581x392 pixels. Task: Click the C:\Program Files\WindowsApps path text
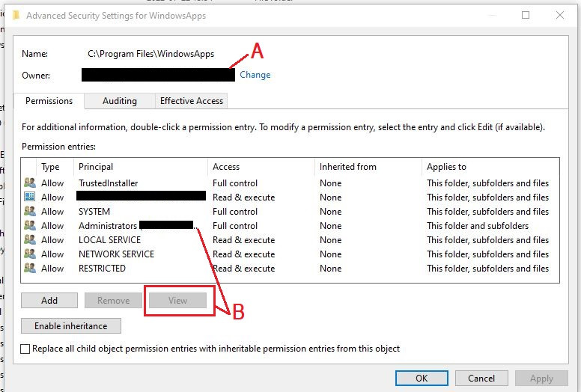150,54
